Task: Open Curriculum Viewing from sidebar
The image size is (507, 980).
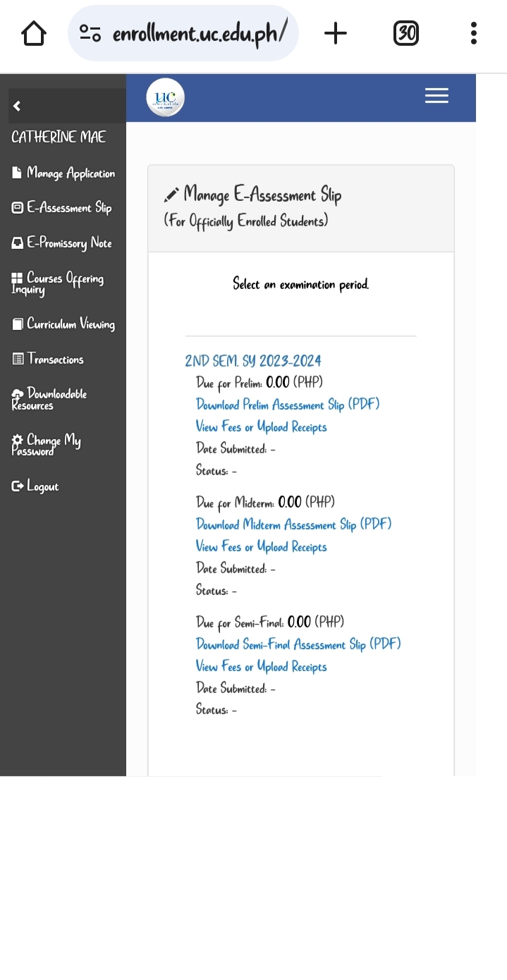Action: click(x=63, y=324)
